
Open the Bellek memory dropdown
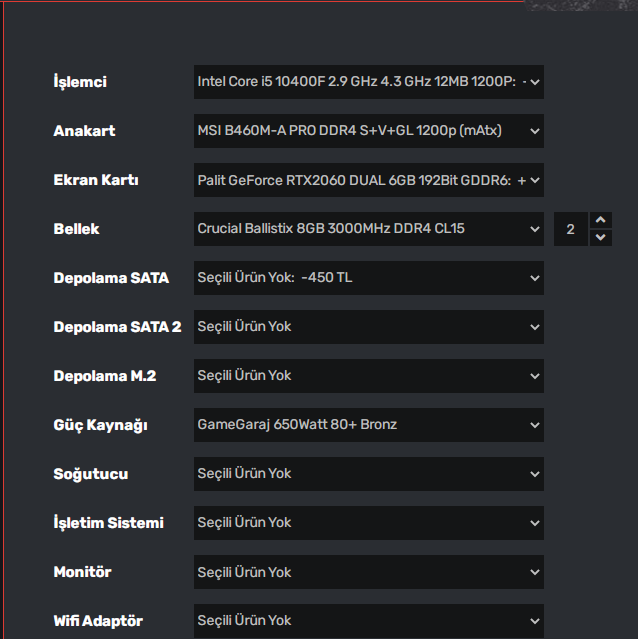pos(368,229)
